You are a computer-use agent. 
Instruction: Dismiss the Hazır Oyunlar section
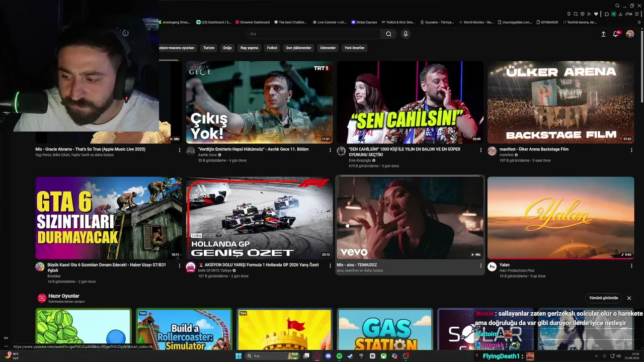[x=629, y=298]
